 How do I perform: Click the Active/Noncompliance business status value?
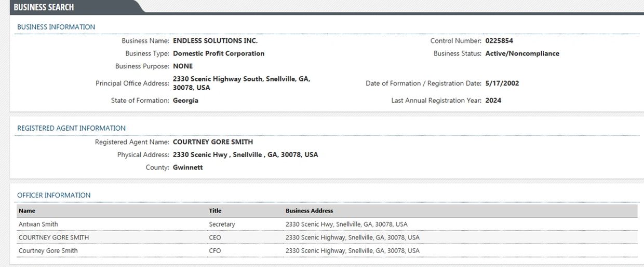[522, 53]
